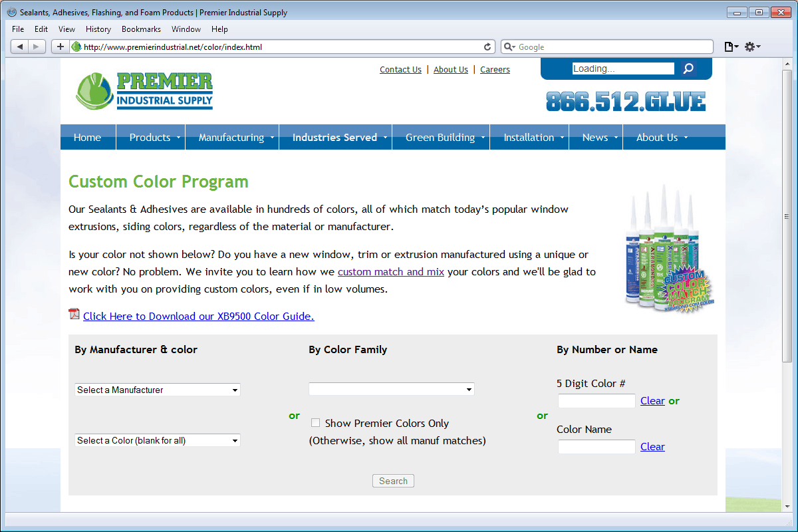
Task: Open the browser settings gear menu
Action: coord(752,47)
